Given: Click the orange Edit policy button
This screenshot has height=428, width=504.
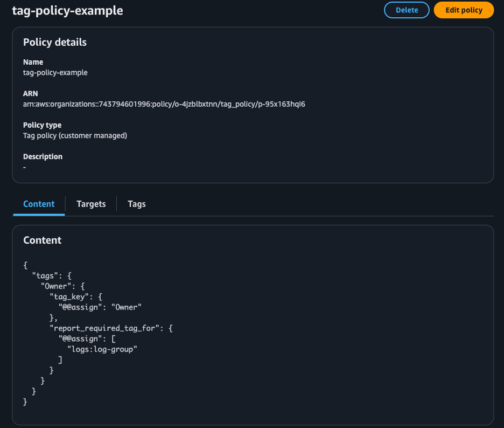Looking at the screenshot, I should (464, 10).
